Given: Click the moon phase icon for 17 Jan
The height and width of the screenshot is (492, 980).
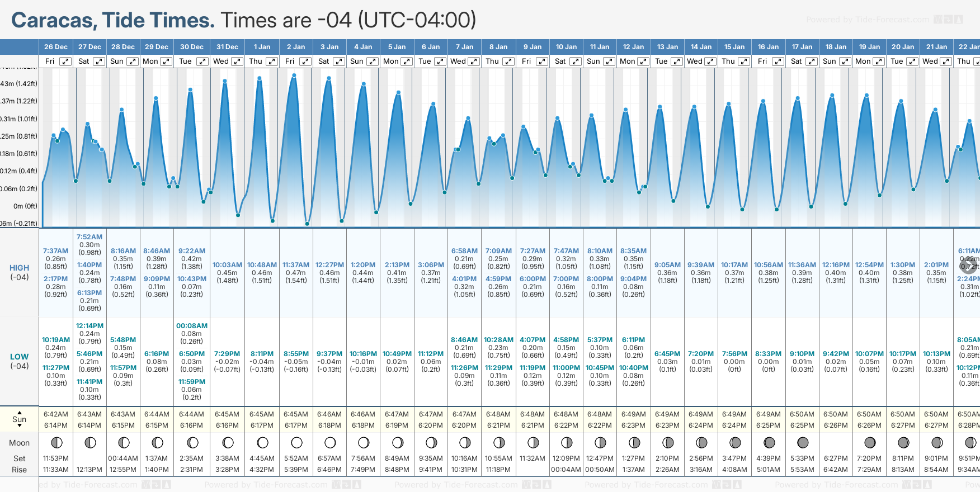Looking at the screenshot, I should point(803,443).
